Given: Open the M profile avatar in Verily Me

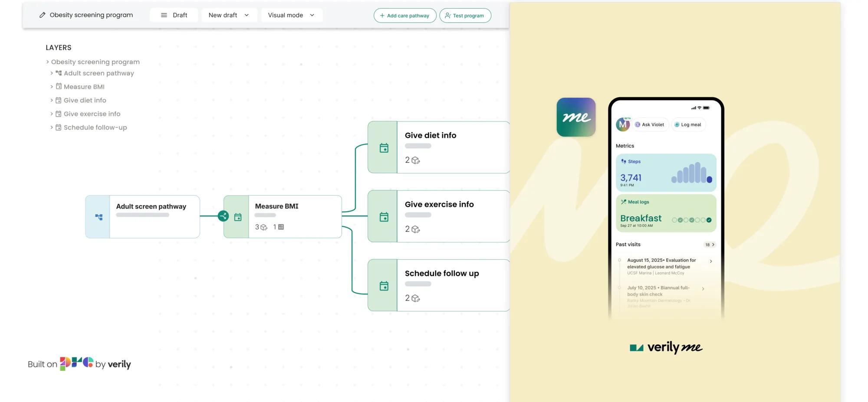Looking at the screenshot, I should [623, 124].
